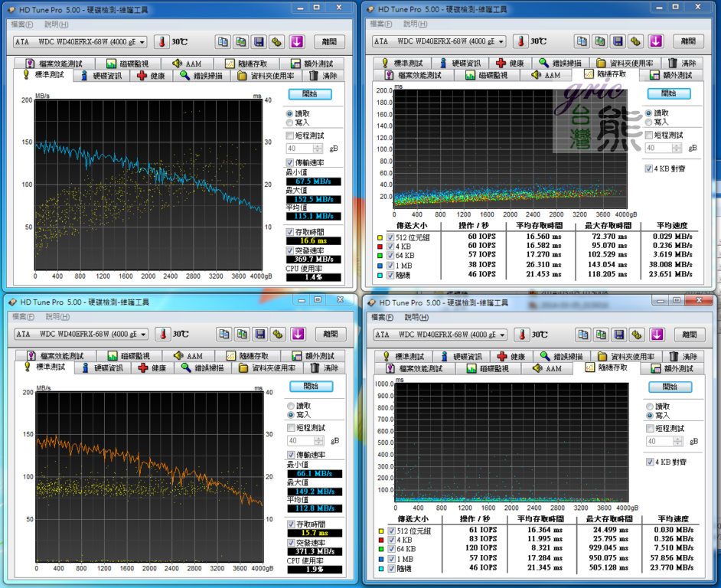Click copy-screenshot icon in top-left window toolbar
Viewport: 721px width, 588px height.
tap(241, 41)
